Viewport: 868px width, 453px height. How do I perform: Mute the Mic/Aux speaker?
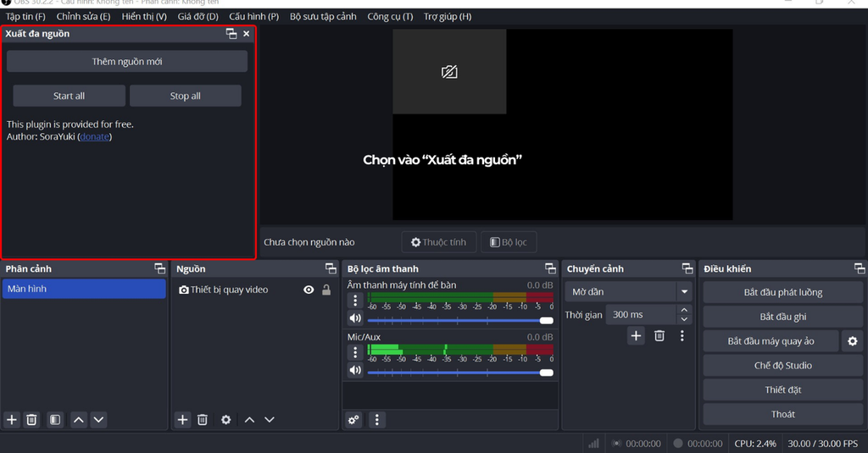(355, 370)
